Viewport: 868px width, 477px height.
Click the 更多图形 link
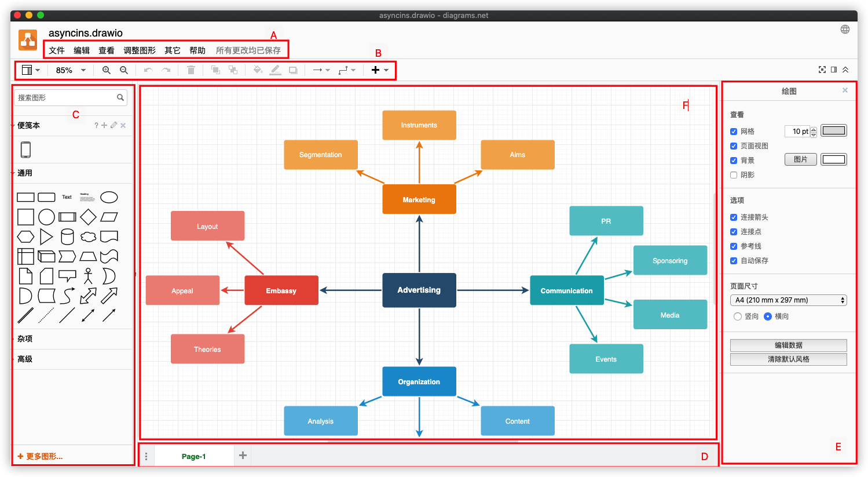pos(41,457)
